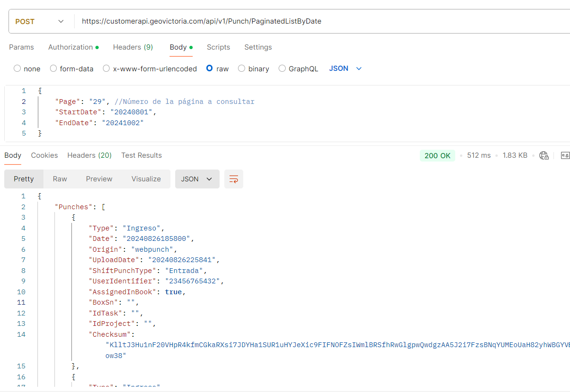The image size is (570, 392).
Task: Select the form-data radio option
Action: [53, 68]
